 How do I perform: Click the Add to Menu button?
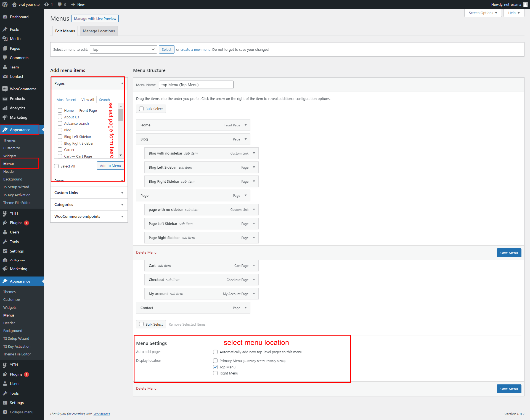(x=110, y=166)
